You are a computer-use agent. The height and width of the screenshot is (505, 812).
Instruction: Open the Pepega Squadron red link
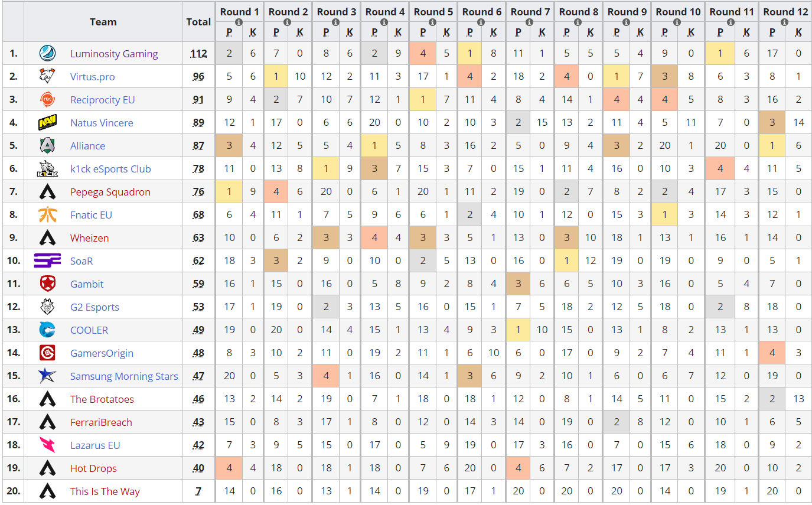[x=110, y=192]
